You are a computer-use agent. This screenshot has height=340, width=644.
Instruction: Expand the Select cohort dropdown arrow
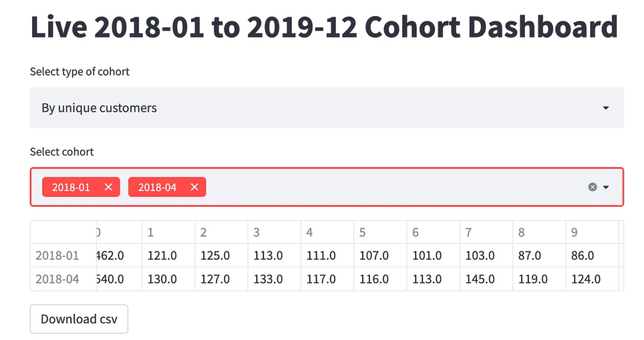click(606, 187)
